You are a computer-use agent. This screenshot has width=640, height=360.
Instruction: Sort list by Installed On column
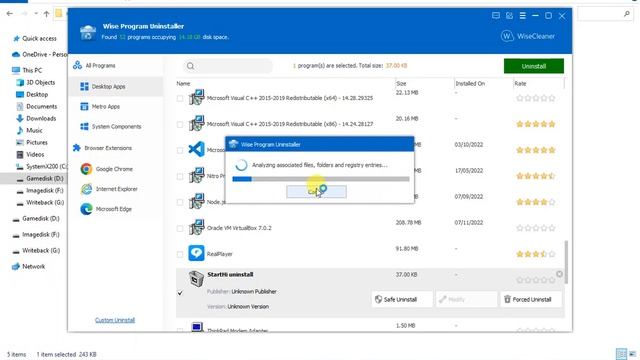pos(470,83)
